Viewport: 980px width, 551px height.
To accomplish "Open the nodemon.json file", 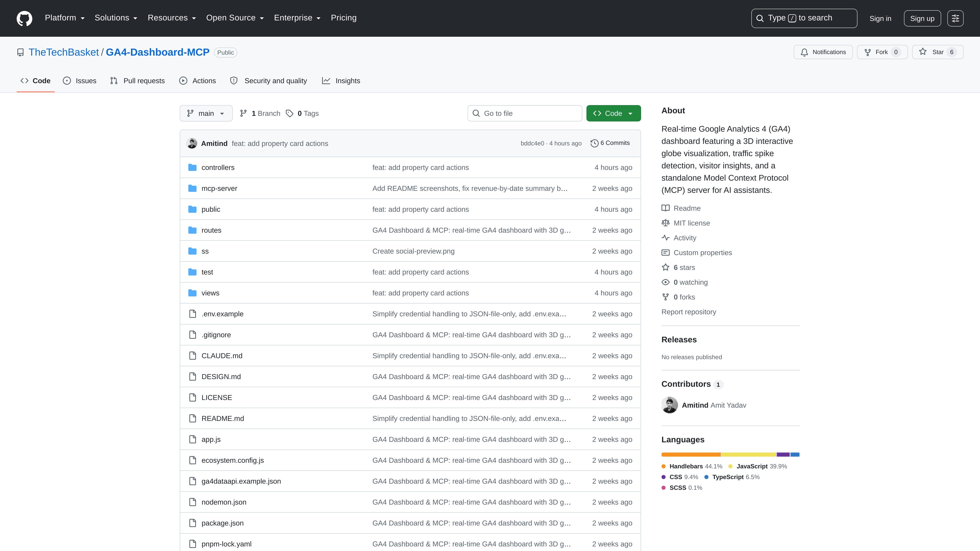I will point(224,502).
